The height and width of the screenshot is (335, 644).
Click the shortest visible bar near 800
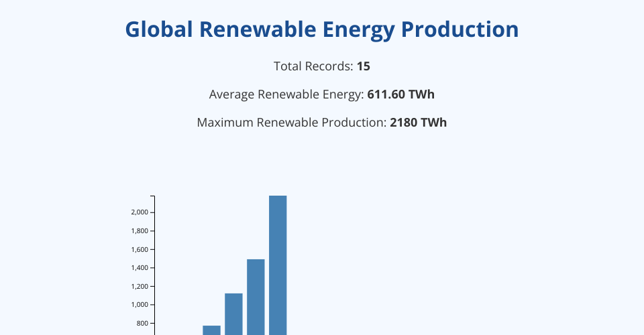click(211, 330)
